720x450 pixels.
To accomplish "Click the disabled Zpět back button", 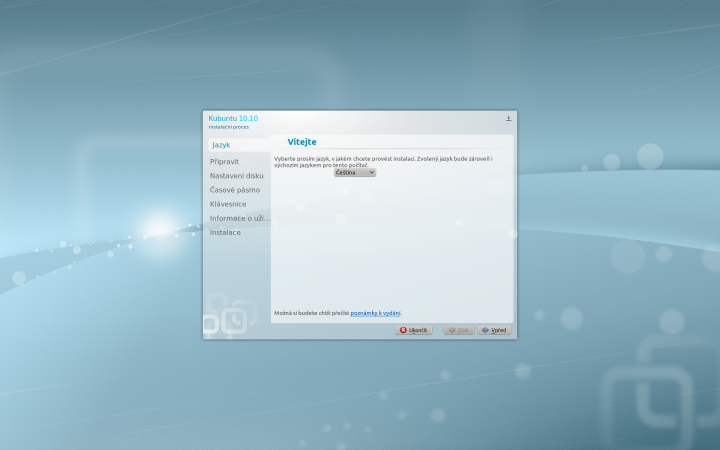I will [459, 330].
